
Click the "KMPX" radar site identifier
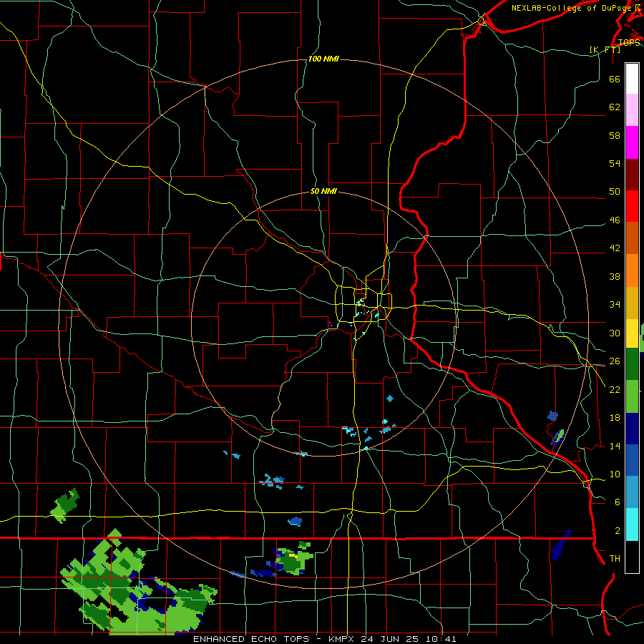(341, 639)
